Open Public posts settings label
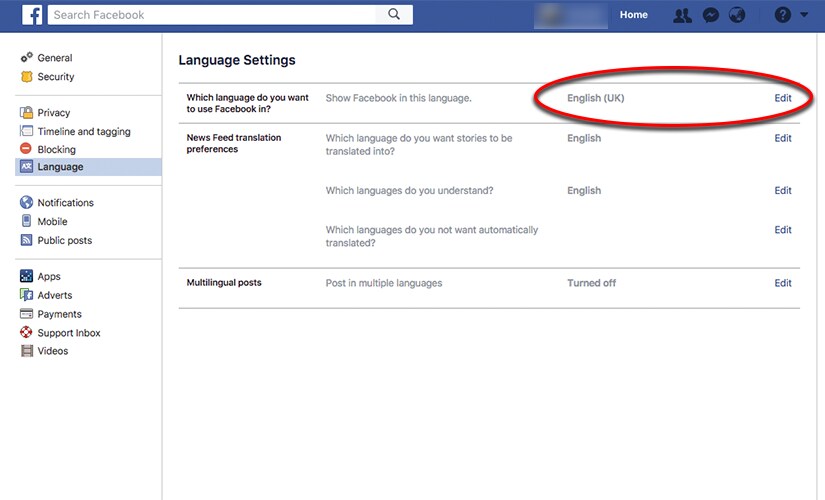Viewport: 825px width, 500px height. (65, 241)
